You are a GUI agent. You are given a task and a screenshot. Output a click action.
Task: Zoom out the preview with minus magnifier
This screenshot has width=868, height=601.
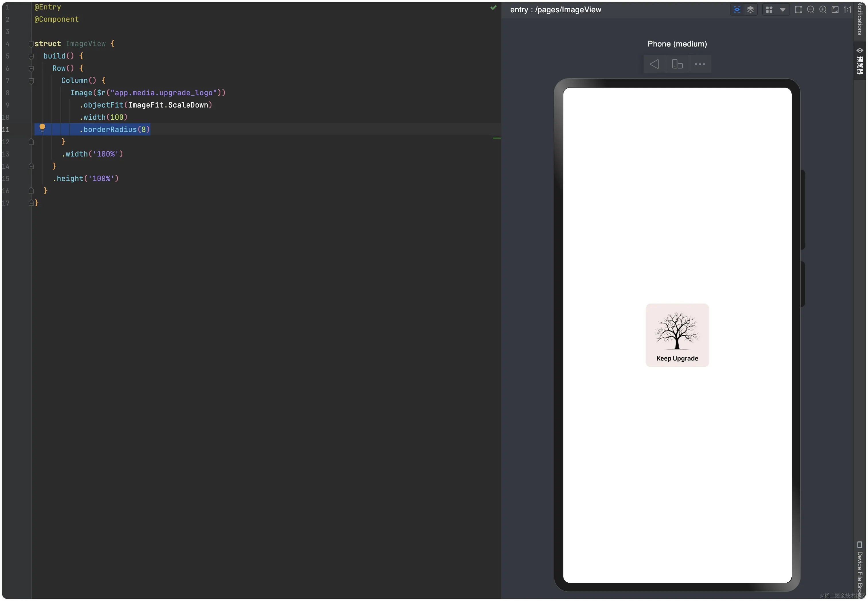tap(810, 10)
